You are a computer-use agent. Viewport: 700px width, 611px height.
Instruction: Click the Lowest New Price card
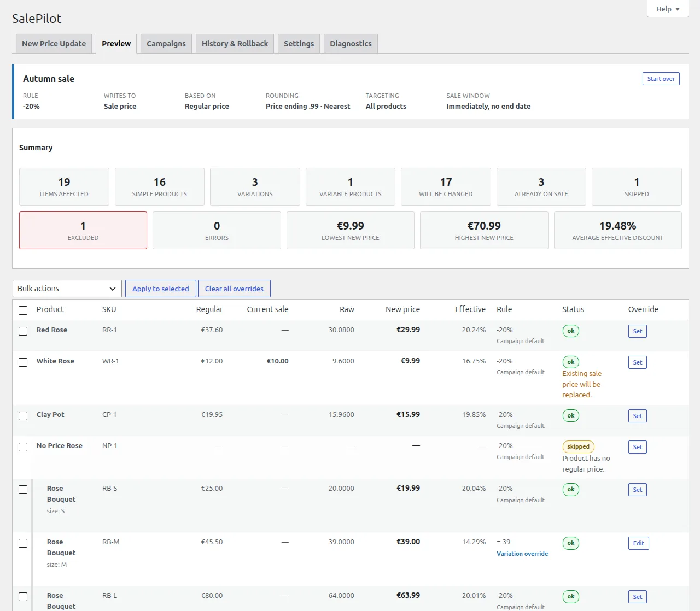point(351,230)
